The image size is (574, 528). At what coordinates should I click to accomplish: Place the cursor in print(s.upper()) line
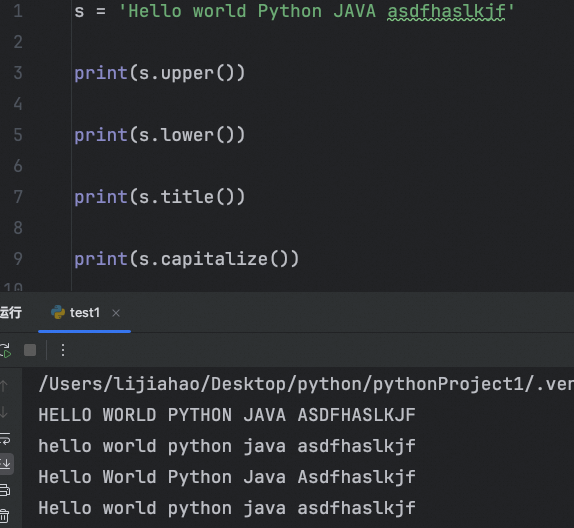click(160, 73)
